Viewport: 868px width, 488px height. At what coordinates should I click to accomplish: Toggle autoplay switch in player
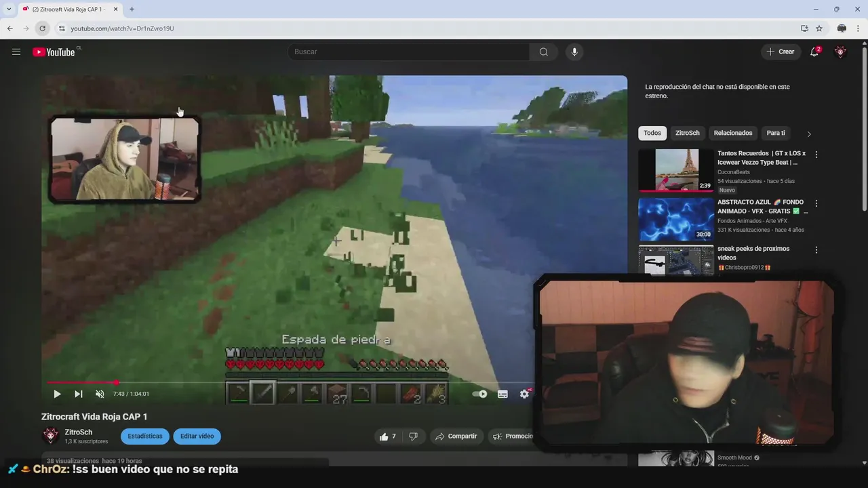click(x=480, y=394)
